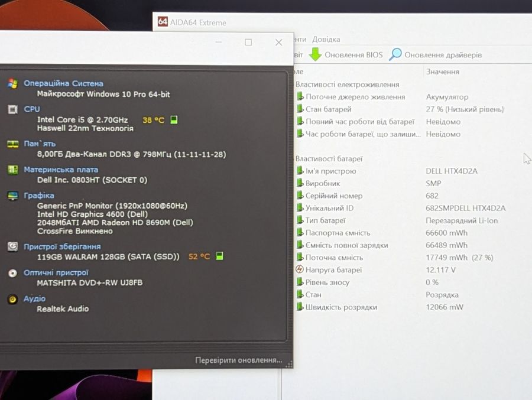Open the Материнська плата section link
The image size is (532, 400).
click(x=61, y=170)
